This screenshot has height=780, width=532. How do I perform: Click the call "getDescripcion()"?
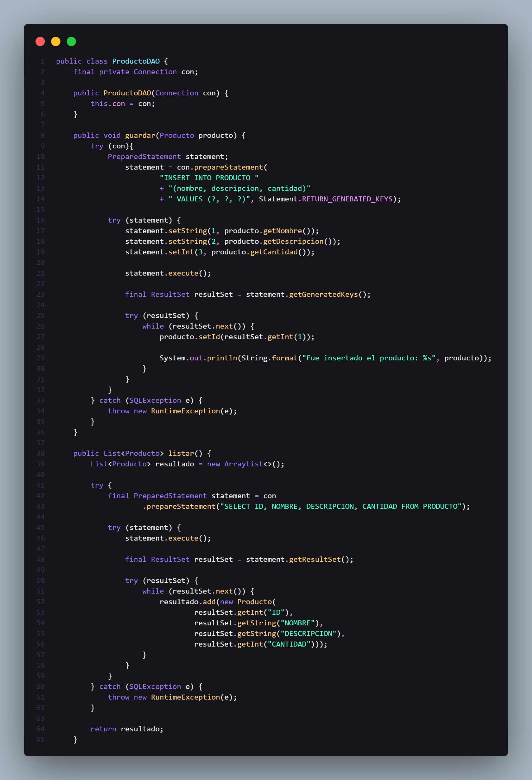[x=297, y=241]
